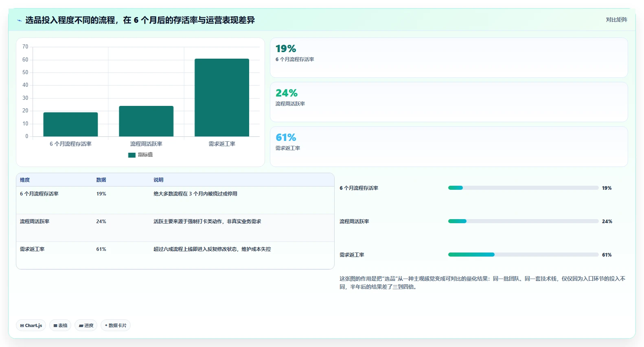Click the 19% value in table
Image resolution: width=644 pixels, height=347 pixels.
(x=101, y=194)
